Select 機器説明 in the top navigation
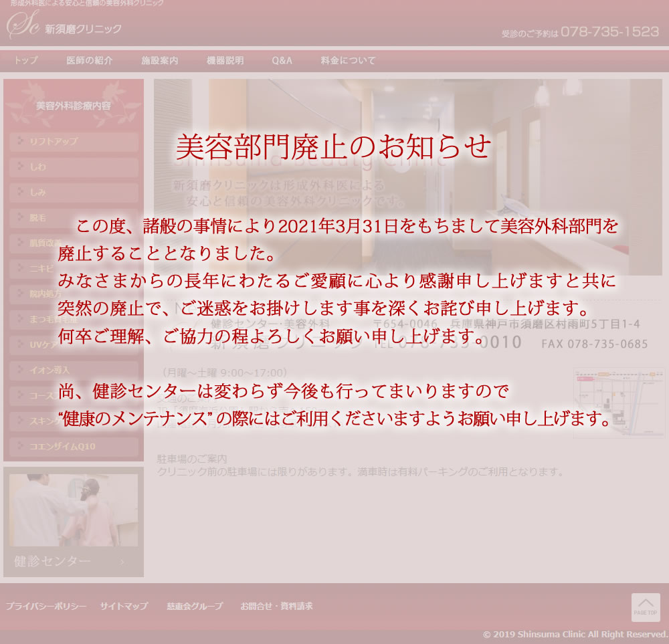This screenshot has height=644, width=669. click(225, 60)
